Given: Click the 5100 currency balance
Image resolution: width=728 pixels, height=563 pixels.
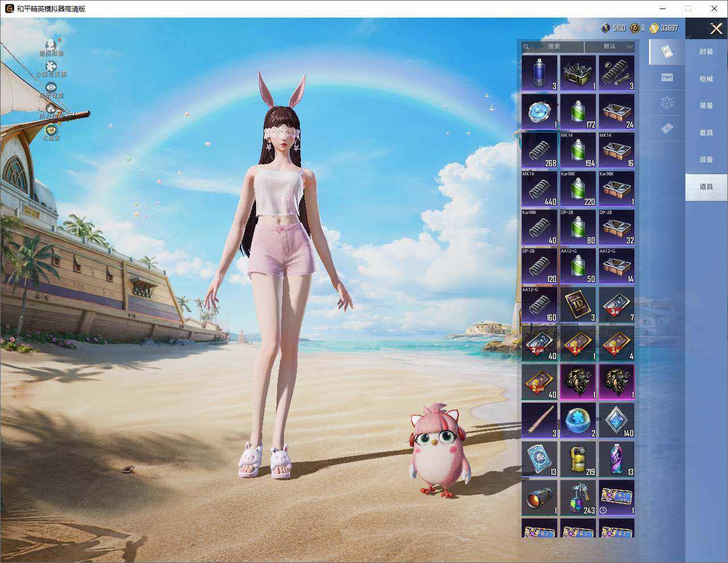Looking at the screenshot, I should pos(613,28).
